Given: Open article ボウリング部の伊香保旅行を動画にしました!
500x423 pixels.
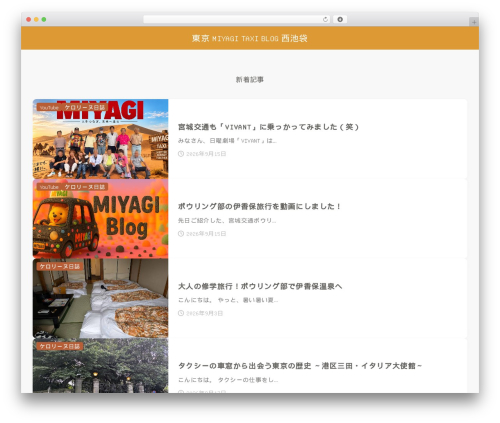Looking at the screenshot, I should point(259,207).
